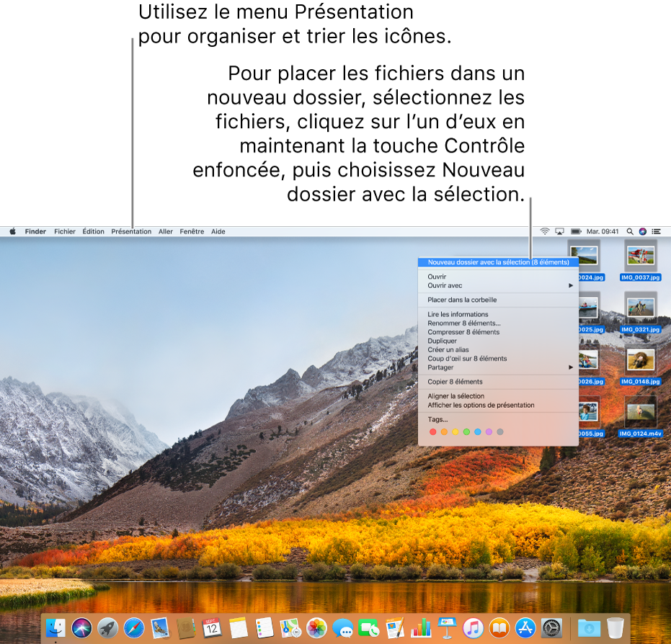Activate Siri icon in menu bar
The height and width of the screenshot is (644, 671).
click(x=643, y=231)
